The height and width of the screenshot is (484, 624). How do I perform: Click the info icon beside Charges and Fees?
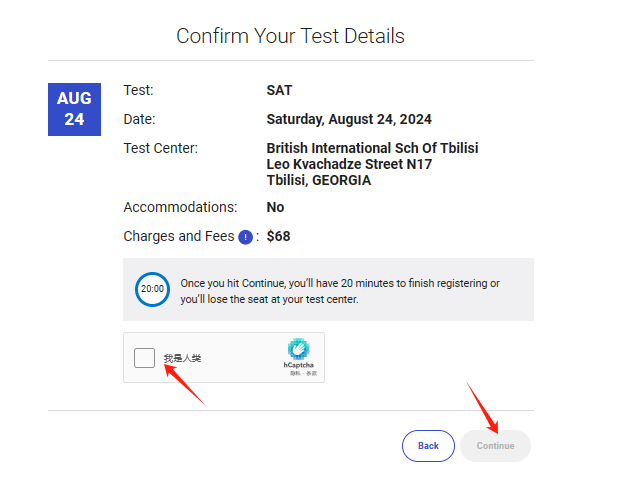[x=245, y=237]
